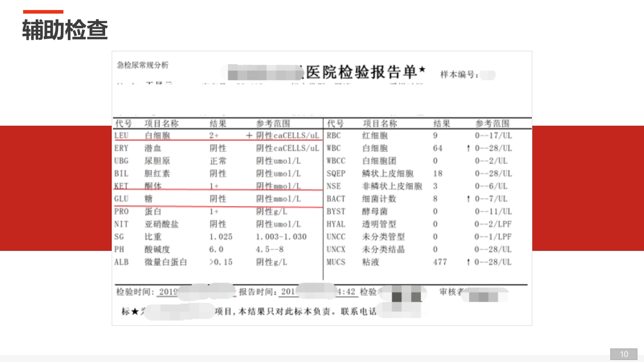Select the WBC 白细胞 result value 64
The width and height of the screenshot is (644, 362).
tap(439, 148)
